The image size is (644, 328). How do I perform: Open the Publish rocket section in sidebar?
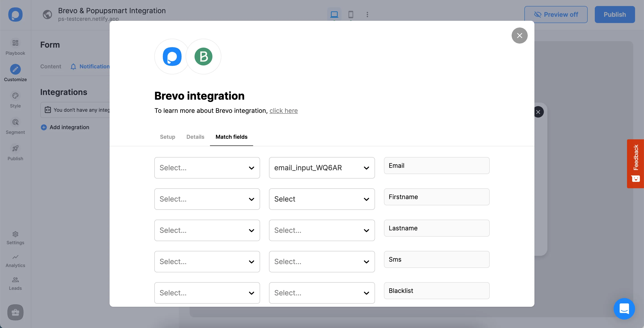point(15,153)
